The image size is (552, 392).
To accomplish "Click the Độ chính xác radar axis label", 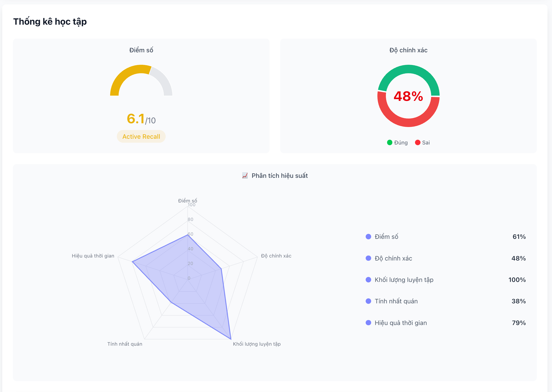I will point(276,256).
